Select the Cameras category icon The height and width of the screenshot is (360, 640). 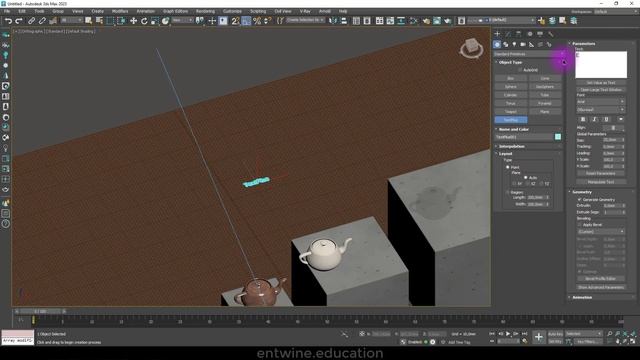click(523, 44)
